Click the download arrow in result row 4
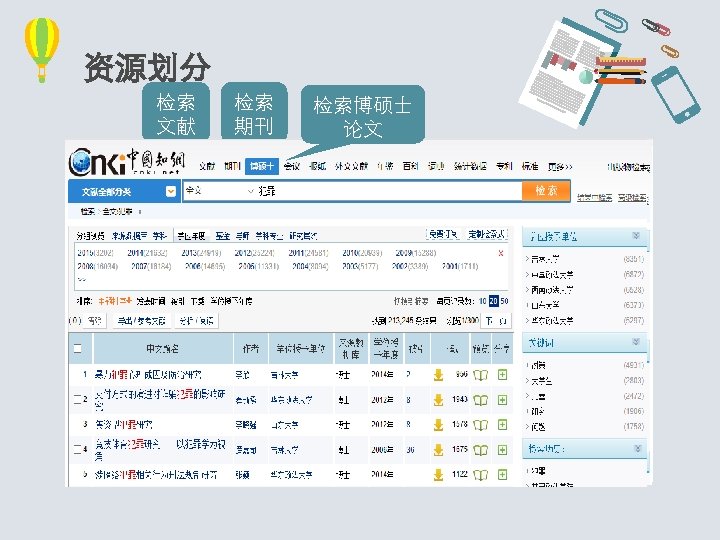 click(439, 450)
